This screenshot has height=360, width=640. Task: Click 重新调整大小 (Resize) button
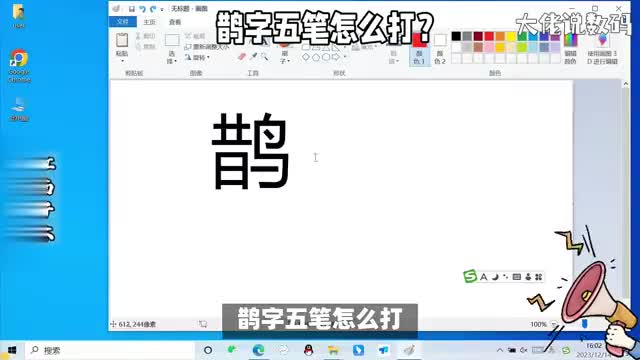point(207,47)
